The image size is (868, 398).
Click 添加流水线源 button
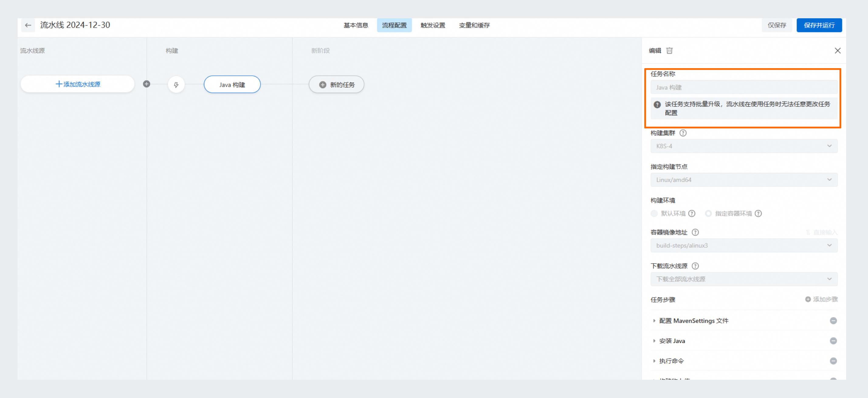(77, 84)
